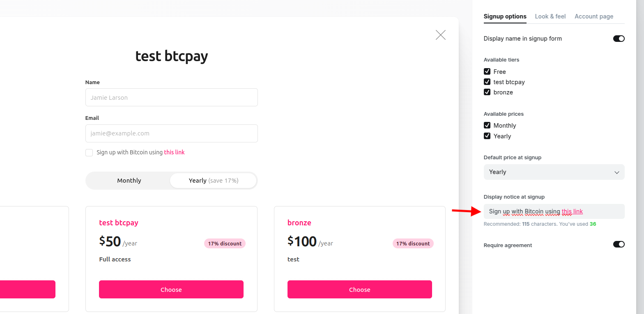
Task: Uncheck the bronze tier checkbox
Action: point(487,92)
